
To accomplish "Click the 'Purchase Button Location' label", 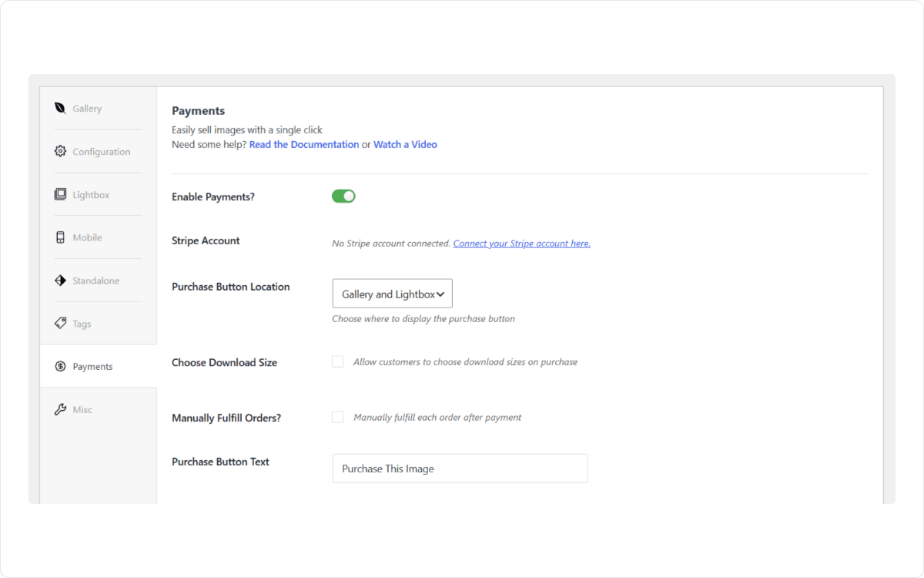I will point(231,287).
